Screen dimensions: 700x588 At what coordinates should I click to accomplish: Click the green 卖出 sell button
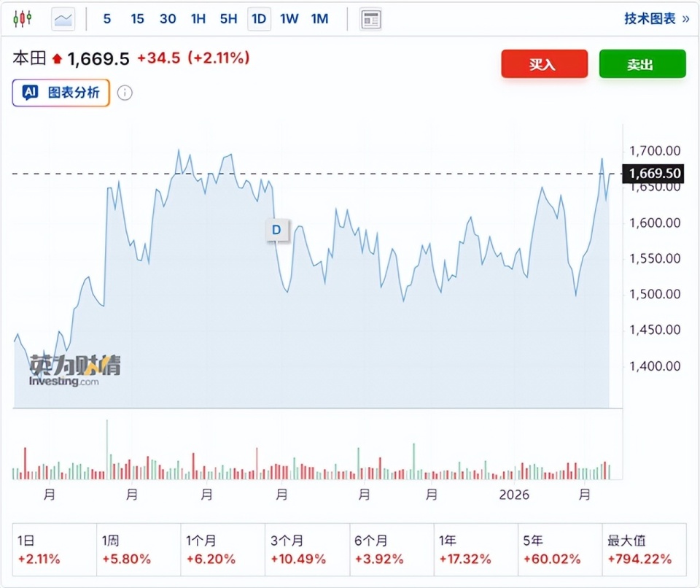[x=642, y=64]
